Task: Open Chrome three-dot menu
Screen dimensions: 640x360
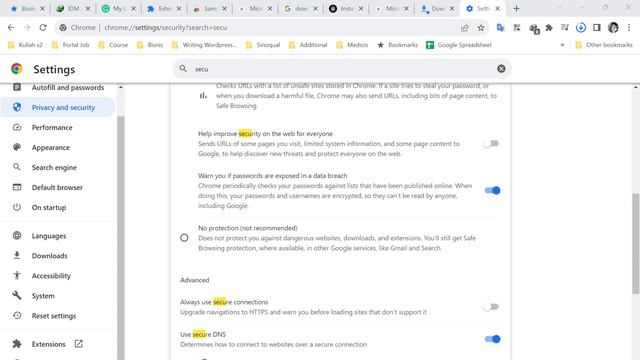Action: [x=629, y=27]
